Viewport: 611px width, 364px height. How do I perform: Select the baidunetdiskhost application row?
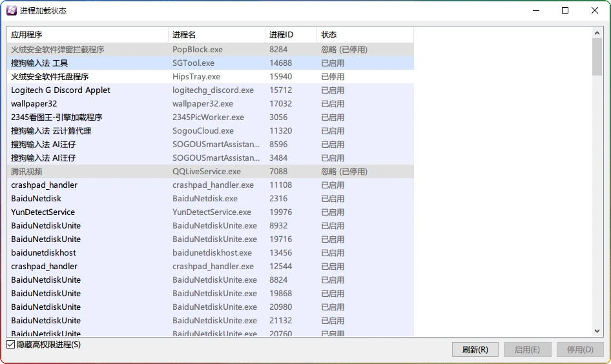[211, 252]
